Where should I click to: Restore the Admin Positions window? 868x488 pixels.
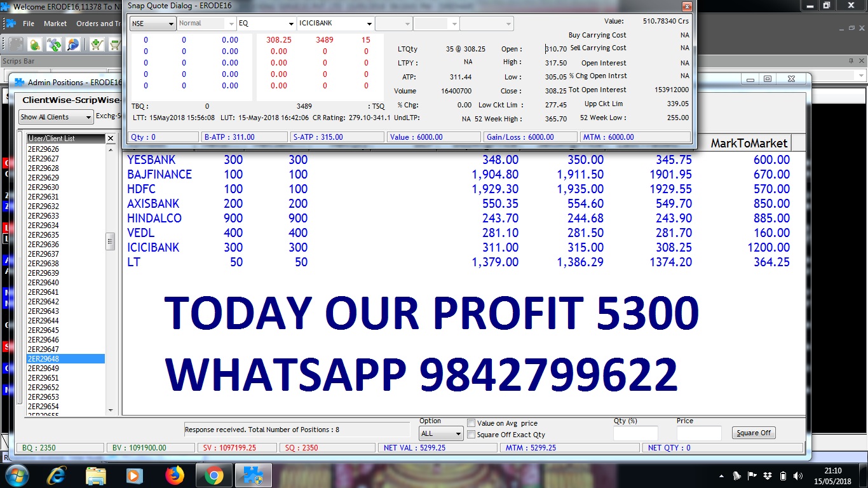(x=768, y=79)
